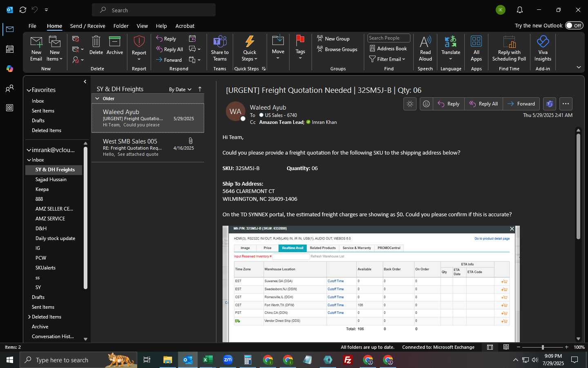Open the New Items menu

coord(54,48)
